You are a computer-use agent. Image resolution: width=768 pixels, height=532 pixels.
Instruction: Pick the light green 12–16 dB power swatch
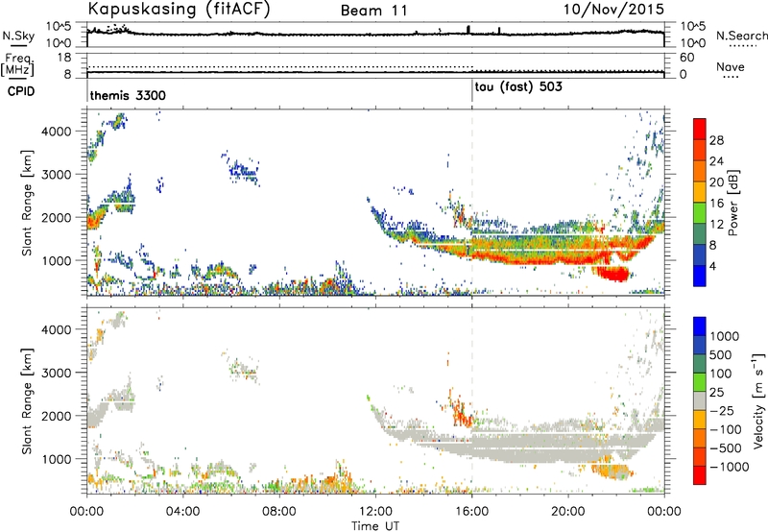point(700,212)
